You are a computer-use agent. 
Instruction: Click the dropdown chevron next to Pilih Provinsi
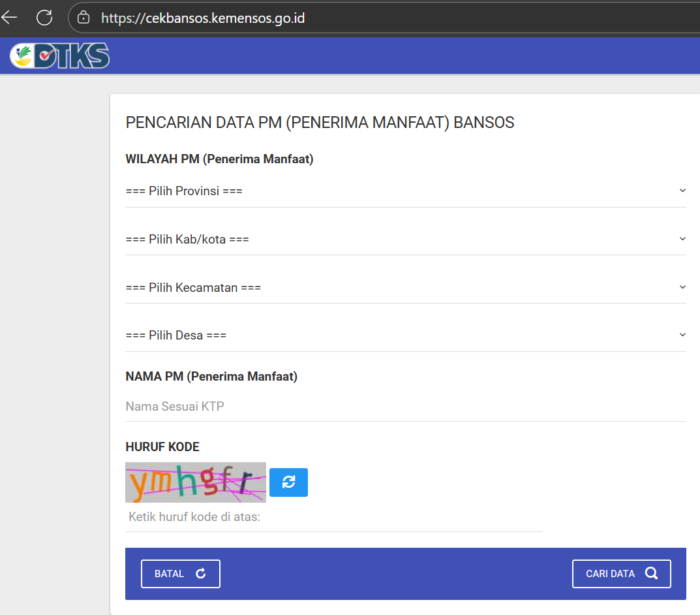tap(682, 190)
